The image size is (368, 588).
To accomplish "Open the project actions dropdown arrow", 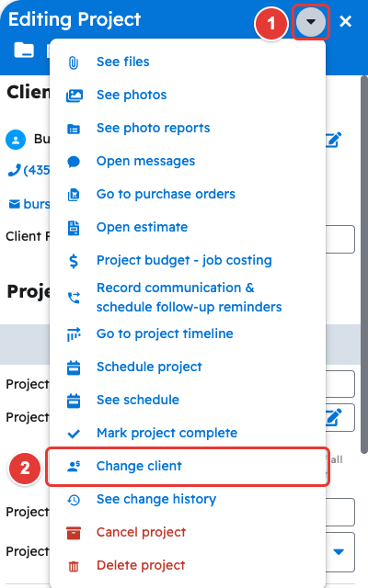I will [x=311, y=22].
